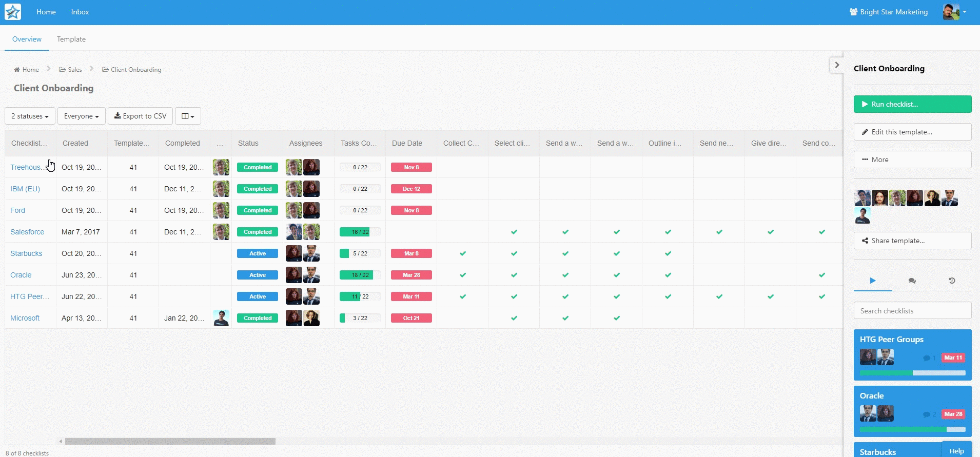The width and height of the screenshot is (980, 457).
Task: Click Salesforce Select cli... checkmark
Action: tap(514, 232)
